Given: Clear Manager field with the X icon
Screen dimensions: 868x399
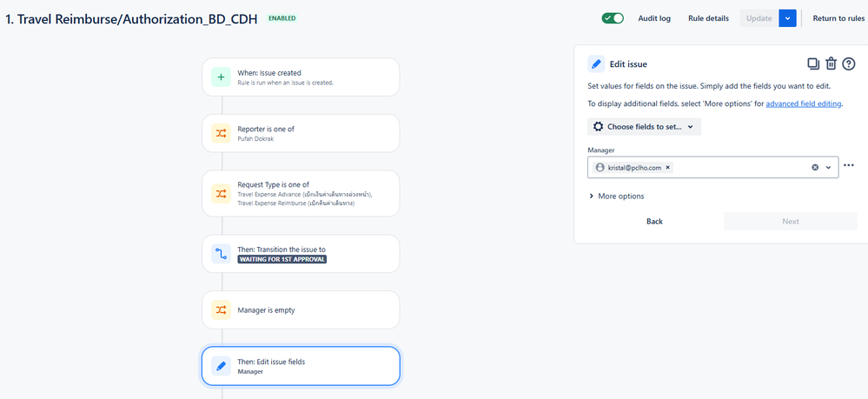Looking at the screenshot, I should 815,168.
